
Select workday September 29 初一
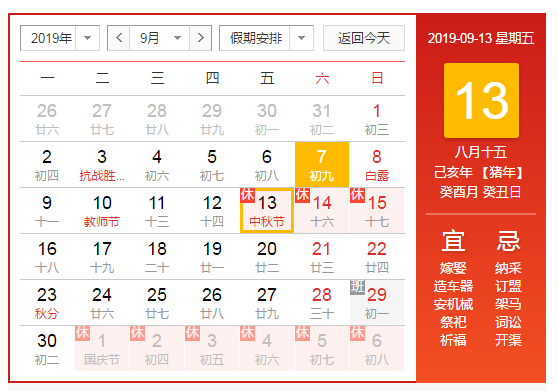[377, 302]
